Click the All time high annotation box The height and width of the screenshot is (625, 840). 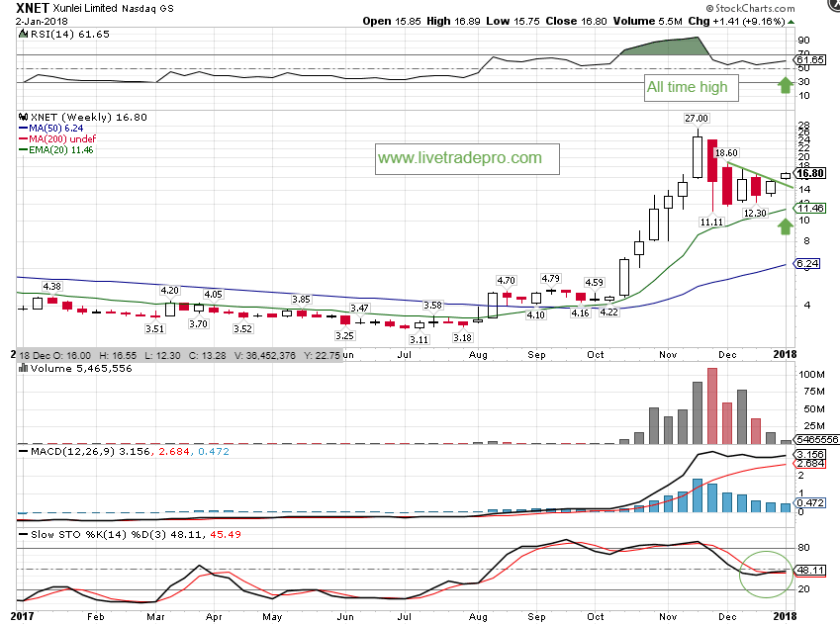(x=687, y=87)
